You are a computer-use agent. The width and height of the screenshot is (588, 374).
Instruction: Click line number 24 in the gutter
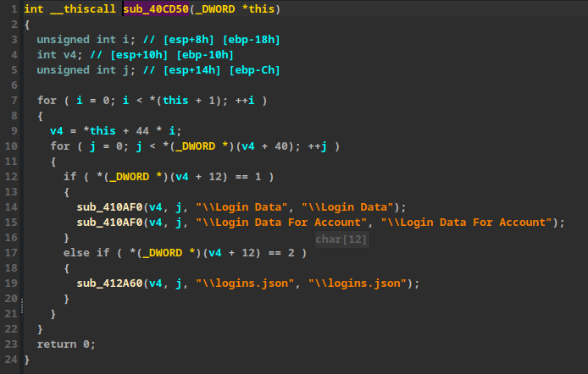pos(11,360)
